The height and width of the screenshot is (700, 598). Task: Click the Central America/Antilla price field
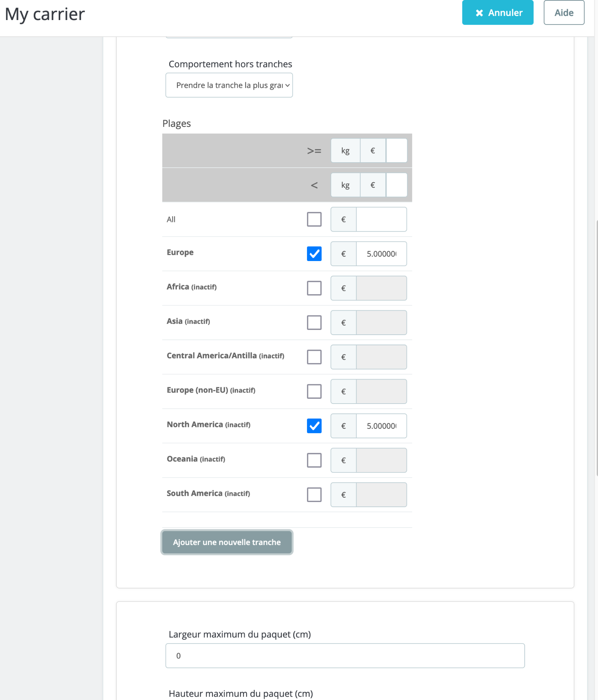pyautogui.click(x=381, y=357)
